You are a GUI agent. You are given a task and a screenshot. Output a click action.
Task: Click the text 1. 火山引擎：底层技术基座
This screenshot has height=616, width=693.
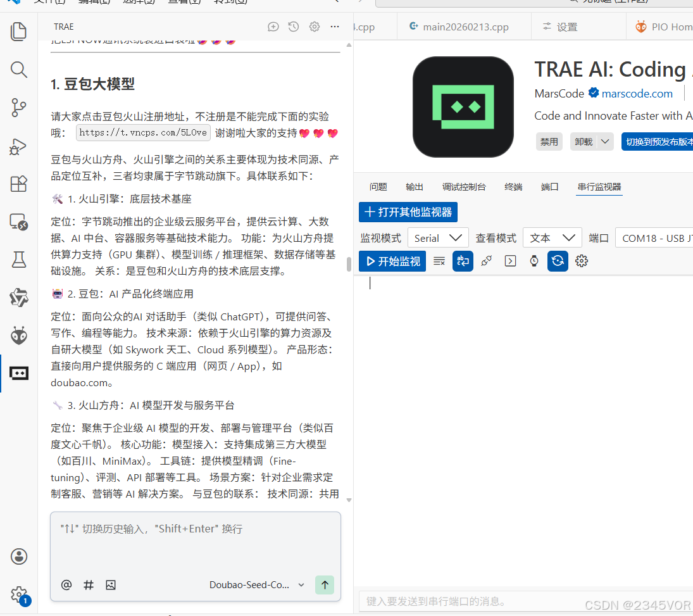tap(130, 199)
